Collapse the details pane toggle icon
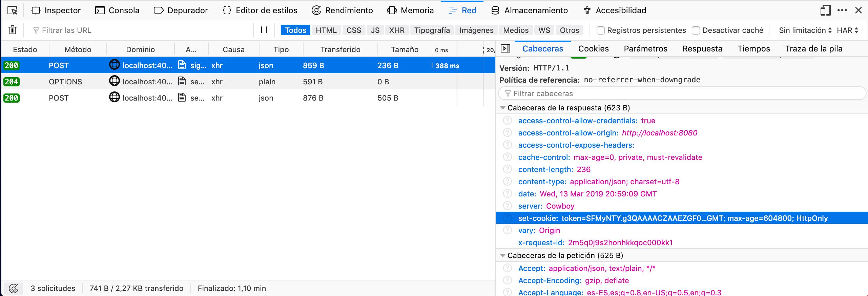The image size is (868, 296). point(505,49)
